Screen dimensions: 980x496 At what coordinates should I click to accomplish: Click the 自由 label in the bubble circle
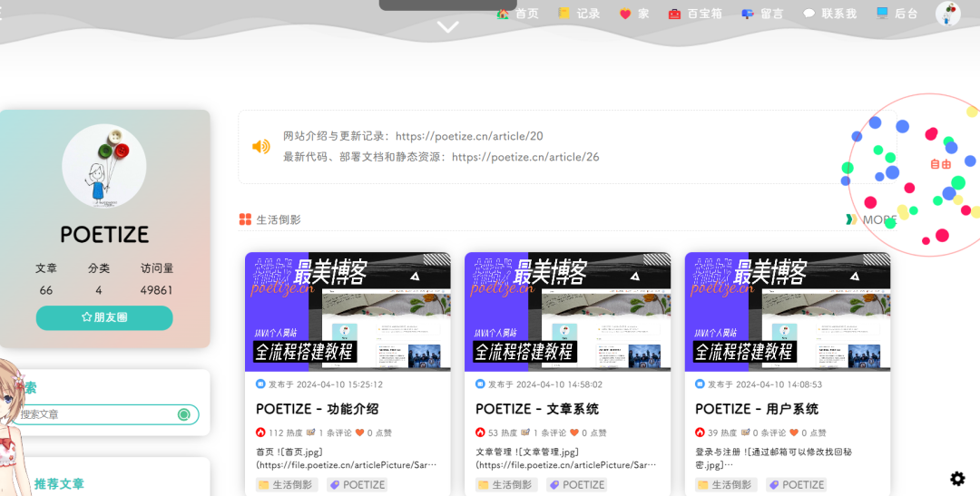(x=941, y=164)
